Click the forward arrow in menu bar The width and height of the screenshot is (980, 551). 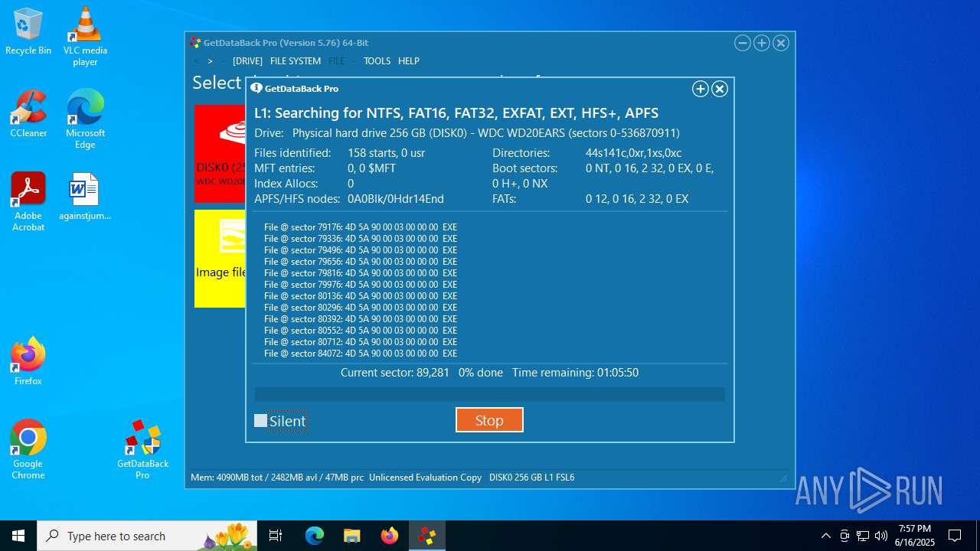211,61
